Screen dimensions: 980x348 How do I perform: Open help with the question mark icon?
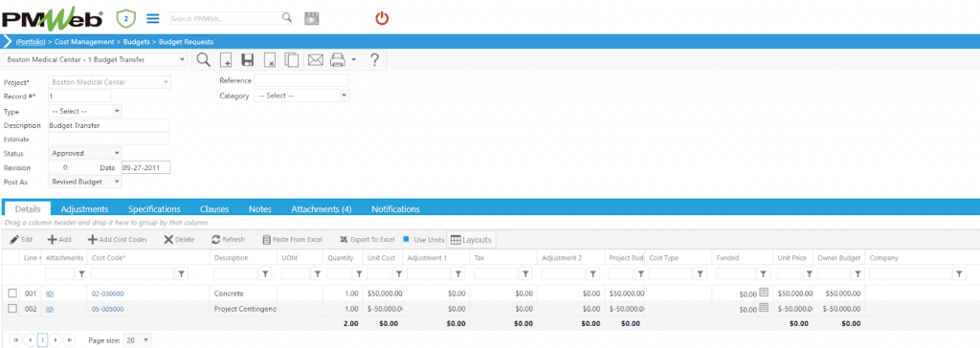tap(374, 60)
